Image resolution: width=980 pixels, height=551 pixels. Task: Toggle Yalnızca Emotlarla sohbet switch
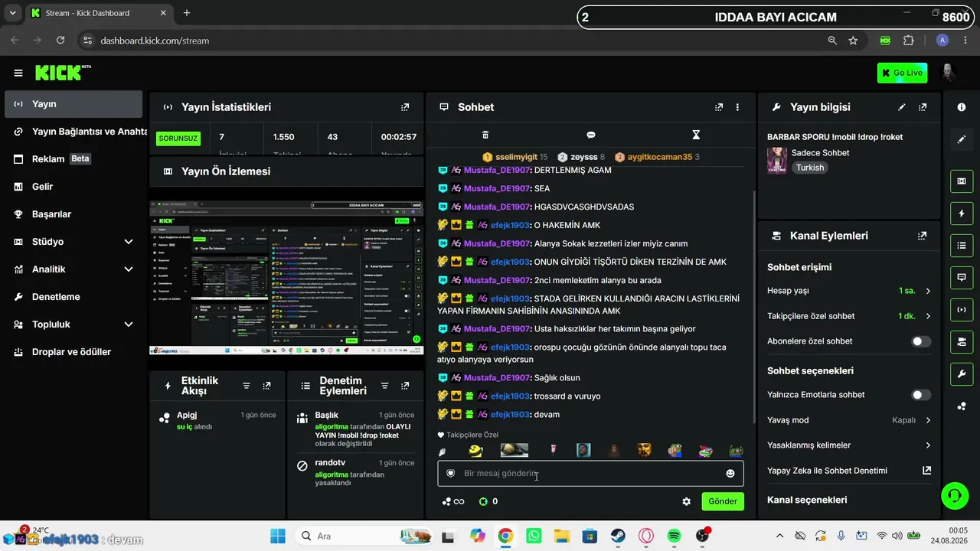922,395
